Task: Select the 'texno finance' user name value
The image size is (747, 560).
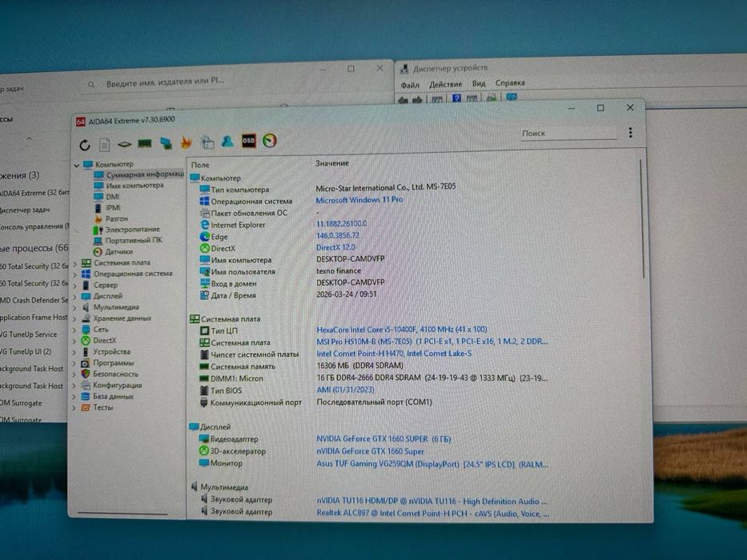Action: [x=339, y=271]
